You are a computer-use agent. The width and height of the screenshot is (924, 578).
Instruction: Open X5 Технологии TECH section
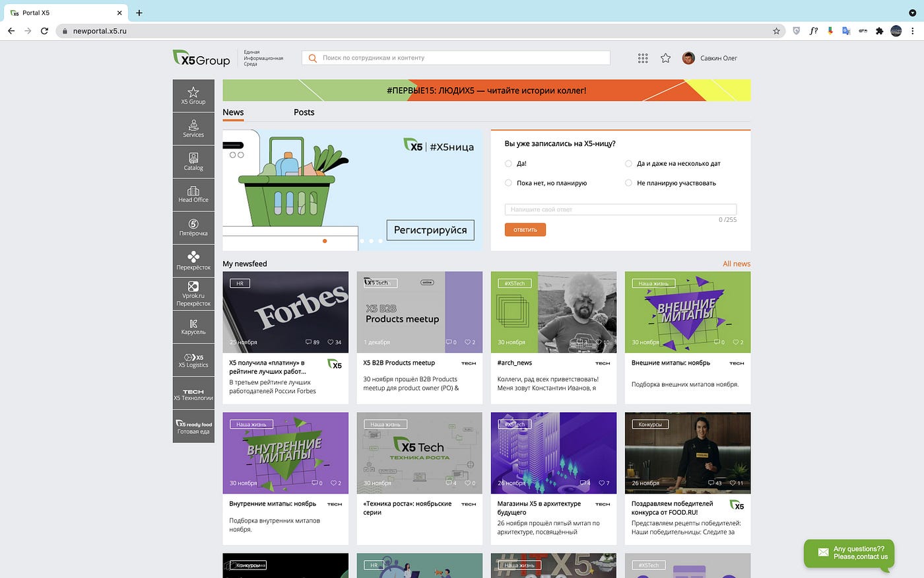tap(193, 393)
